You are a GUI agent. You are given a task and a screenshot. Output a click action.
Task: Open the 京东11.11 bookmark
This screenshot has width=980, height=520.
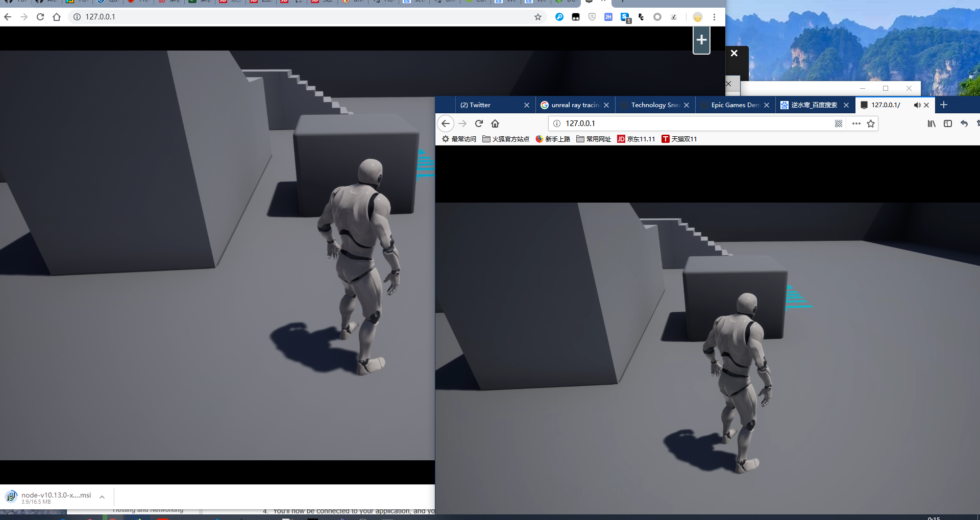[x=636, y=139]
